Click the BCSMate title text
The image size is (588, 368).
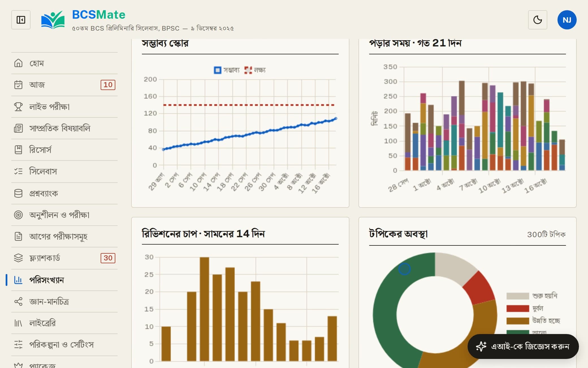[x=99, y=15]
